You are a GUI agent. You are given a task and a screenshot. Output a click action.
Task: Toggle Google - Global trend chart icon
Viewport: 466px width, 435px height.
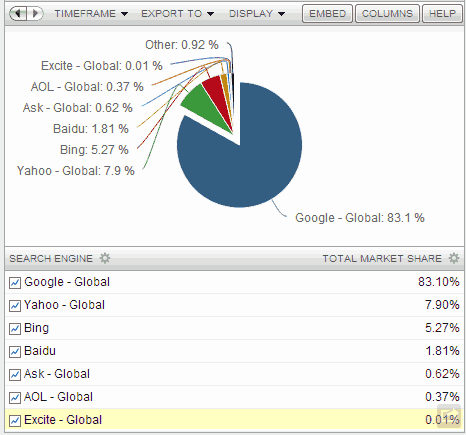coord(15,283)
